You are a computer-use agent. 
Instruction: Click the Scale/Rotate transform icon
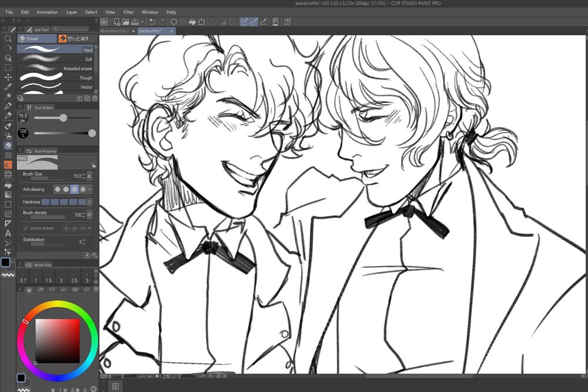[x=202, y=22]
